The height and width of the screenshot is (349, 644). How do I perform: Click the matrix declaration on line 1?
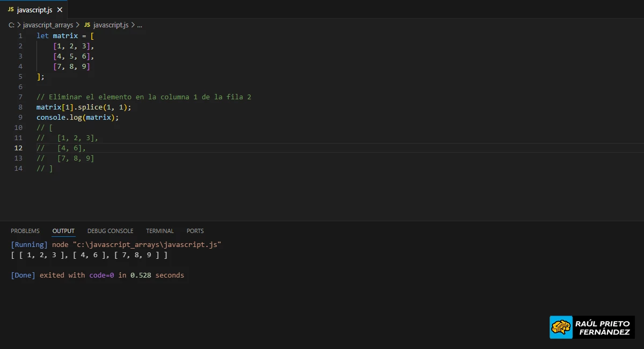tap(64, 35)
